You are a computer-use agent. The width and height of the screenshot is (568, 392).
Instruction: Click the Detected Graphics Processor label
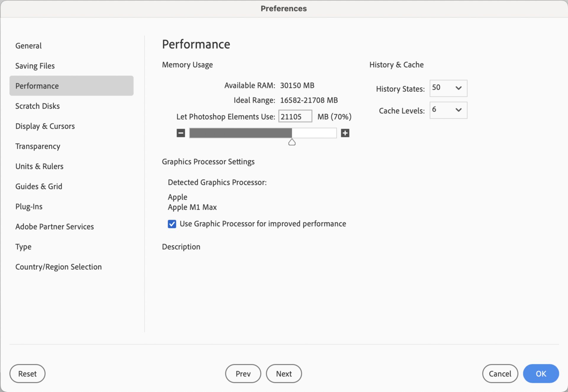click(x=217, y=183)
